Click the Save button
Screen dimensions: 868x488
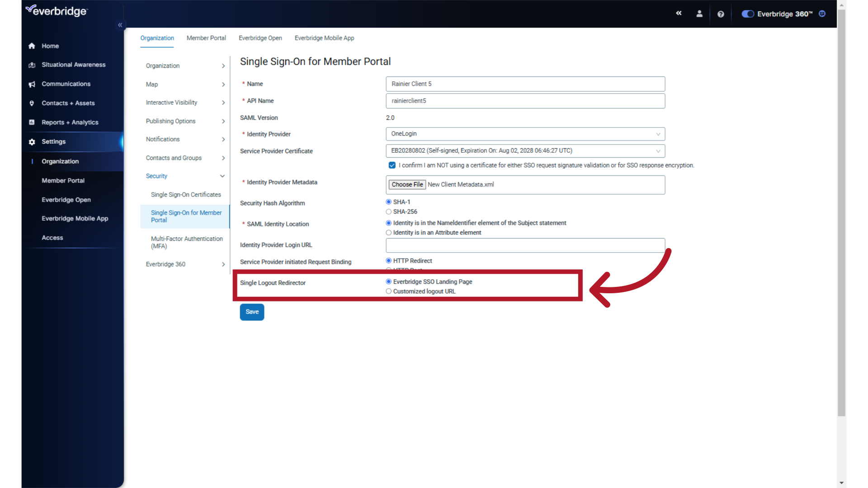coord(251,311)
